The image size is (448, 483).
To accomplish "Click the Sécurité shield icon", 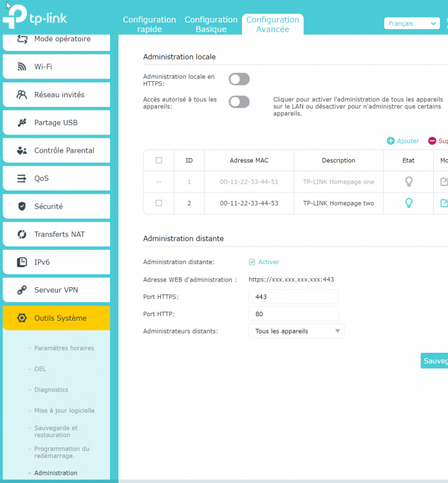I will (21, 206).
